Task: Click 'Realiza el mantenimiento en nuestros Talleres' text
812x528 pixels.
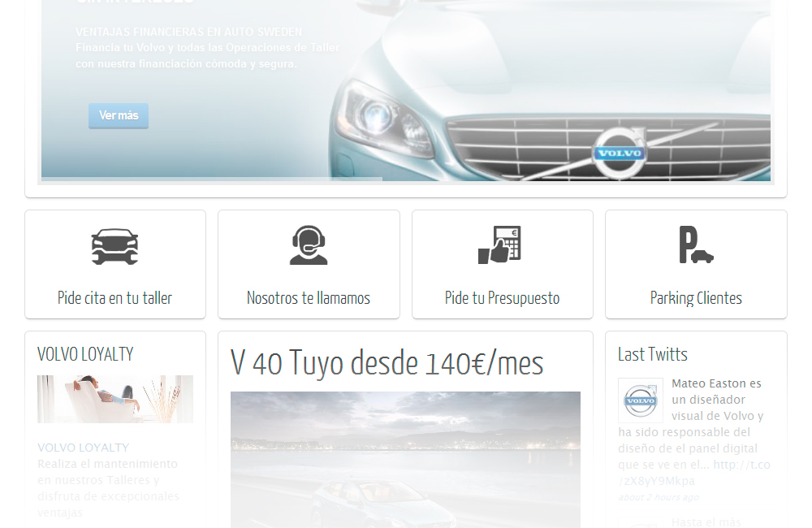Action: pyautogui.click(x=107, y=472)
